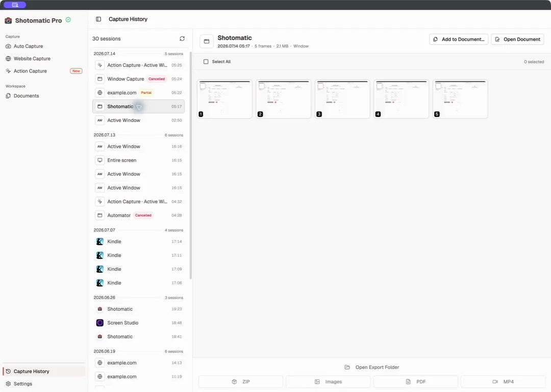Check the Select All checkbox

tap(206, 62)
